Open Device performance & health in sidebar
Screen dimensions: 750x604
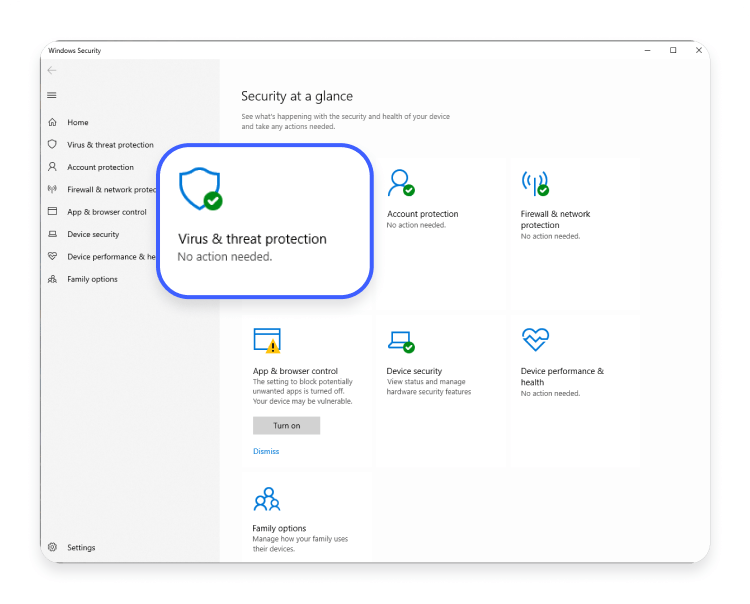[x=111, y=257]
